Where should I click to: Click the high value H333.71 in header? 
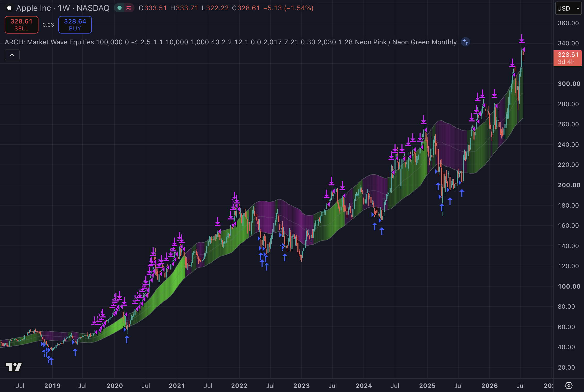(x=184, y=8)
